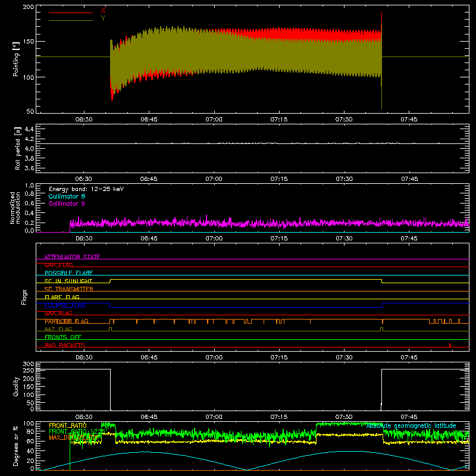Click the yellow 'FRONT_RATIO' legend entry
The height and width of the screenshot is (476, 476).
click(x=68, y=425)
